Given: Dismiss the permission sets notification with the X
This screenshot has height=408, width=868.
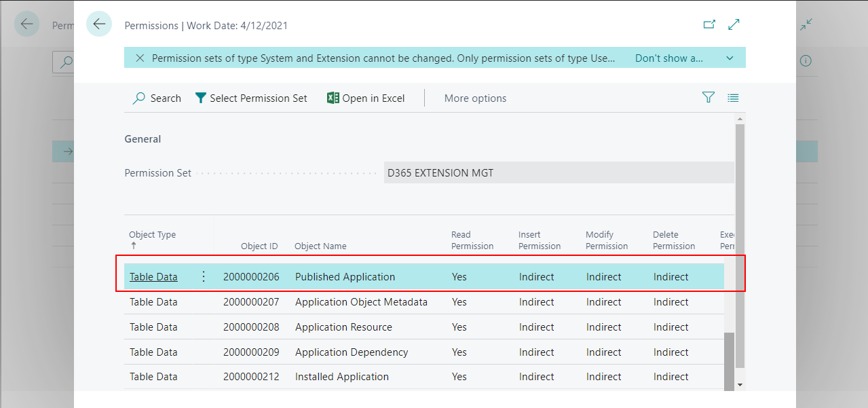Looking at the screenshot, I should coord(139,58).
